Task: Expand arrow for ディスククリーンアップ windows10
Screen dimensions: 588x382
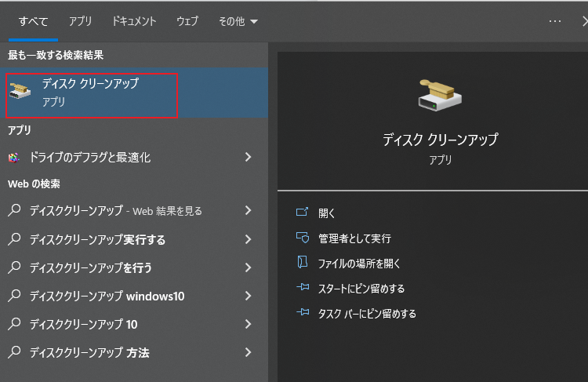Action: (248, 296)
